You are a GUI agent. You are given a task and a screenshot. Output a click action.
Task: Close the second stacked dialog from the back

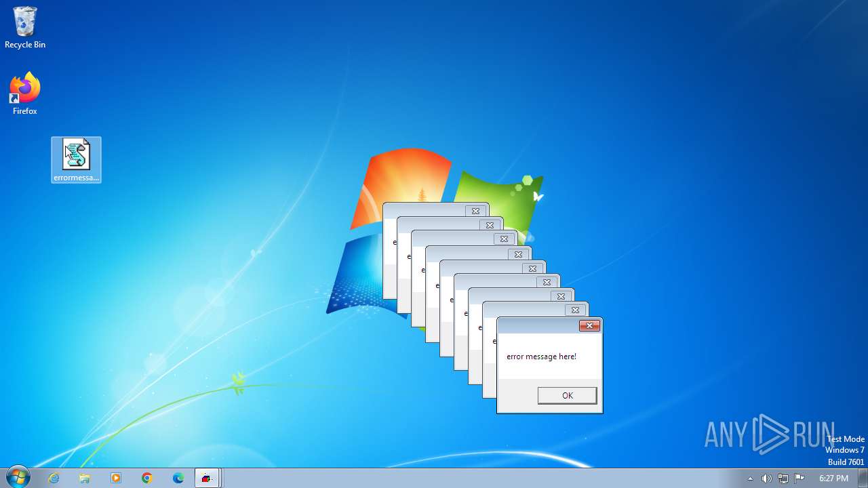click(x=490, y=225)
